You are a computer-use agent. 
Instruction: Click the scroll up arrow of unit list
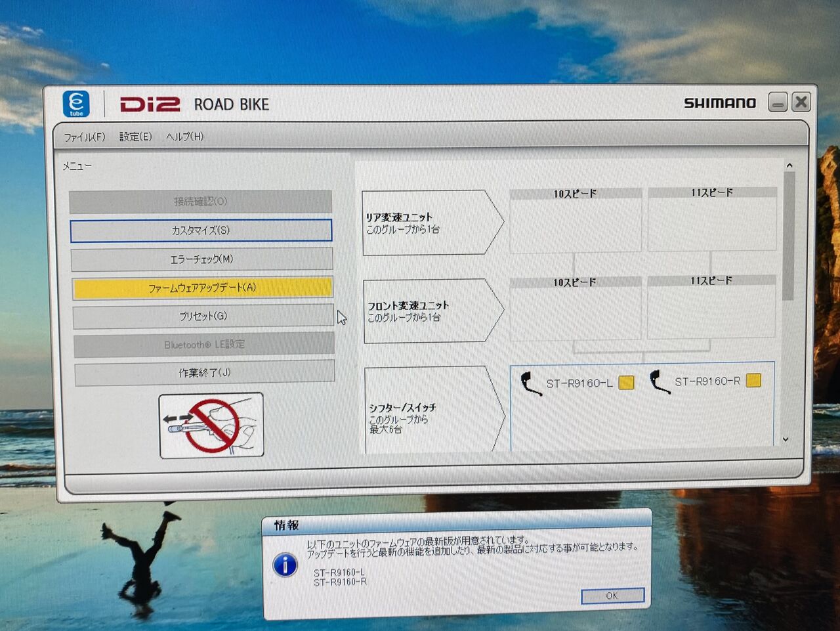pos(789,165)
